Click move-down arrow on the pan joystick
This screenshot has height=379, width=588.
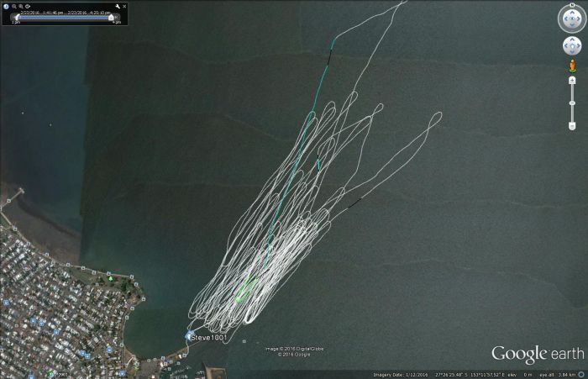[x=571, y=54]
